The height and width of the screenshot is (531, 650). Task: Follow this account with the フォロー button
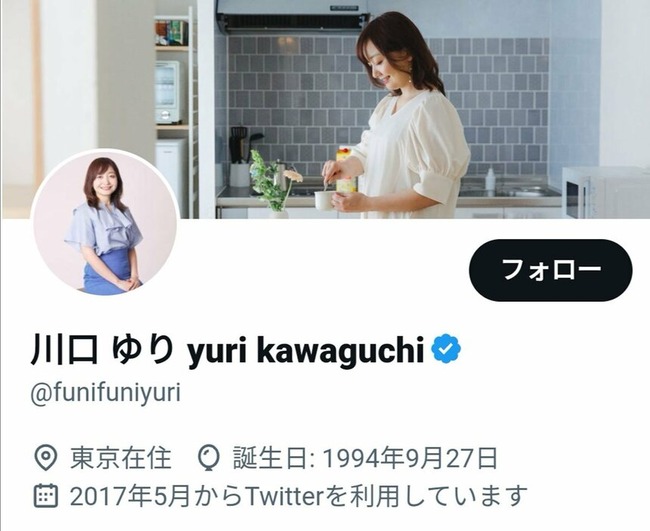[x=551, y=270]
